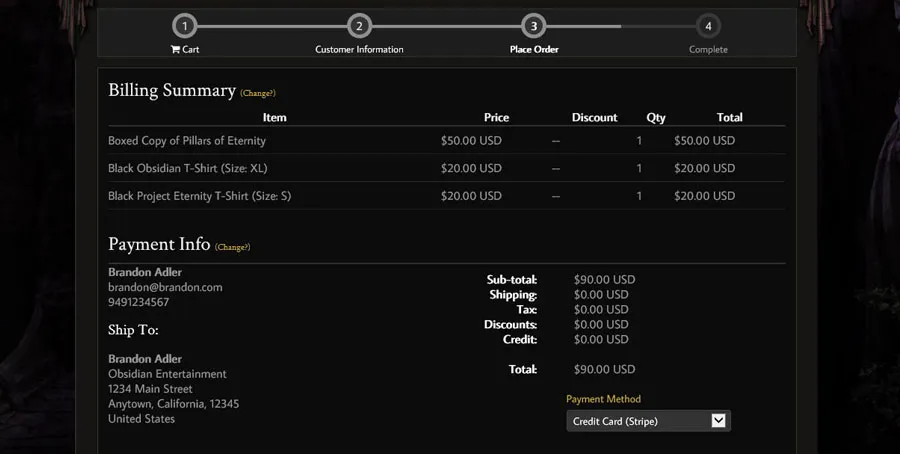Click Change link next to Billing Summary
The height and width of the screenshot is (454, 900).
coord(258,93)
